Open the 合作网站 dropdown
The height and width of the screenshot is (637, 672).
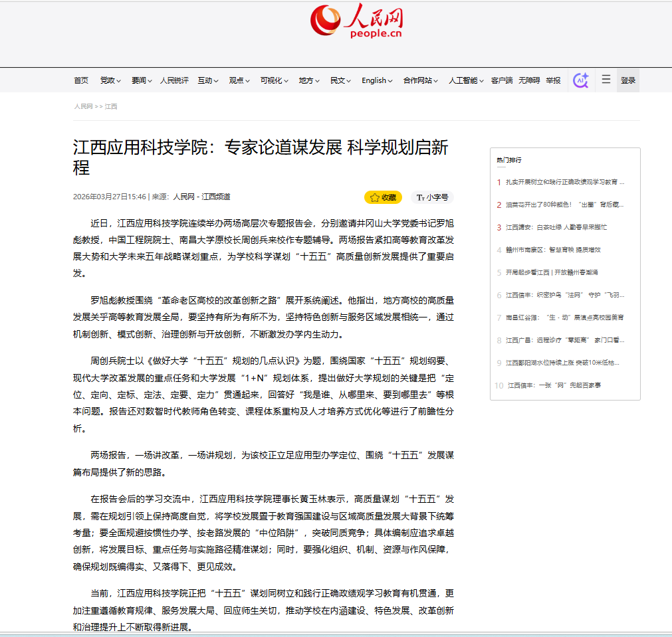[x=421, y=80]
